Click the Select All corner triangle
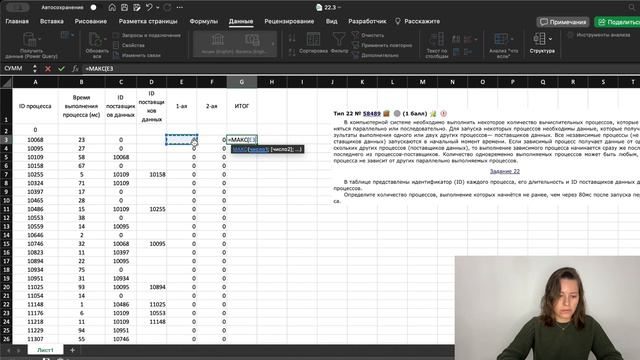This screenshot has width=640, height=360. point(6,82)
